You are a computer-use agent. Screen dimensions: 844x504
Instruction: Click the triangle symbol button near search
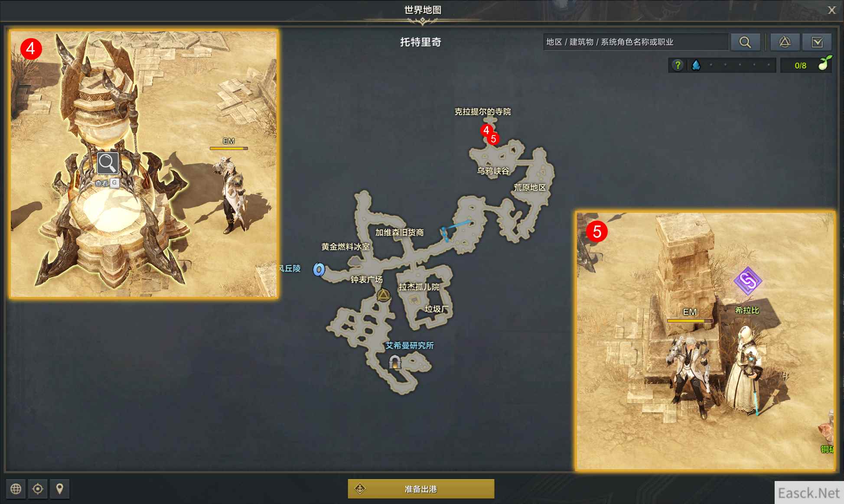tap(785, 42)
